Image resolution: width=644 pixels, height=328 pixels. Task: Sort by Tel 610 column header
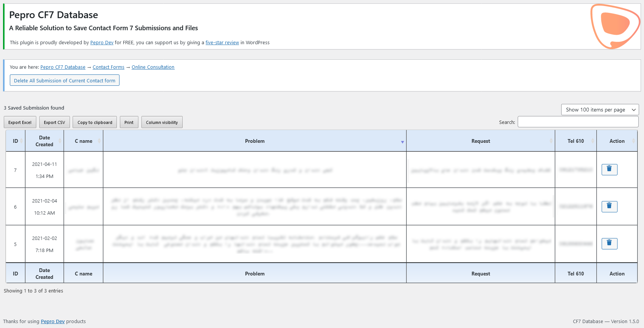pos(576,141)
